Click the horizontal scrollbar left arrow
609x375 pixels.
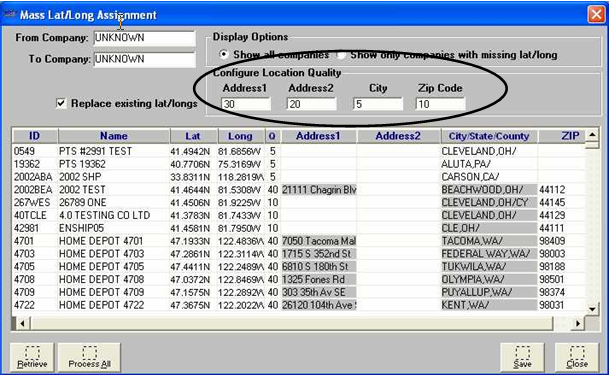pyautogui.click(x=22, y=323)
